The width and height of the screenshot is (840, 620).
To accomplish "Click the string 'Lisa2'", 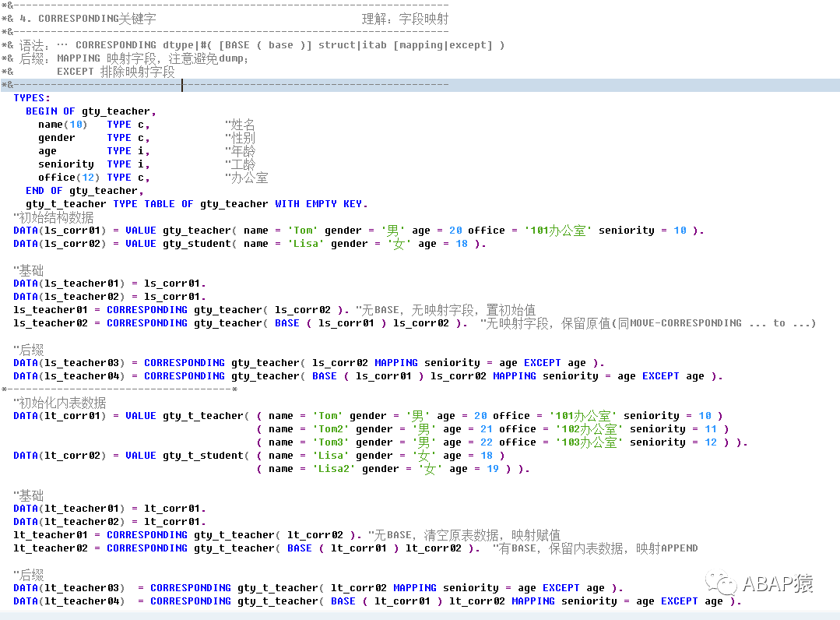I will 334,469.
